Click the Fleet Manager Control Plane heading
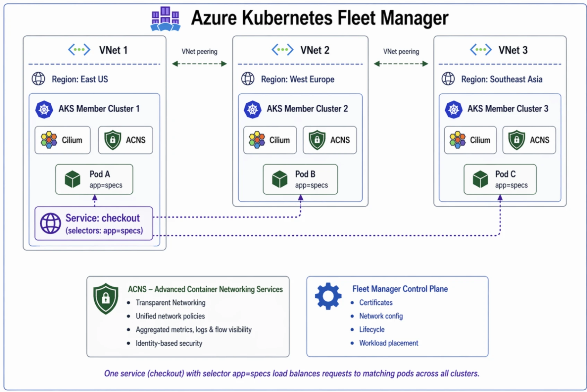Screen dimensions: 587x392 pyautogui.click(x=400, y=289)
